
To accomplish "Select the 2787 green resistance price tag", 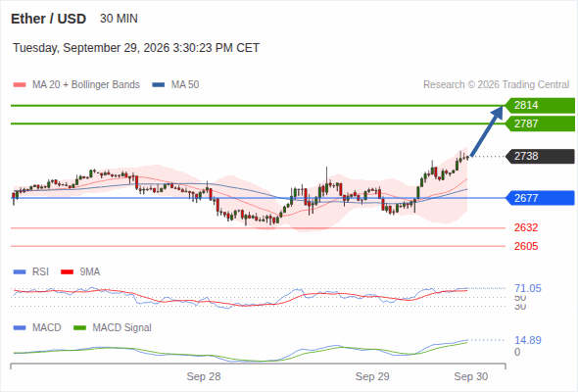I will coord(540,123).
